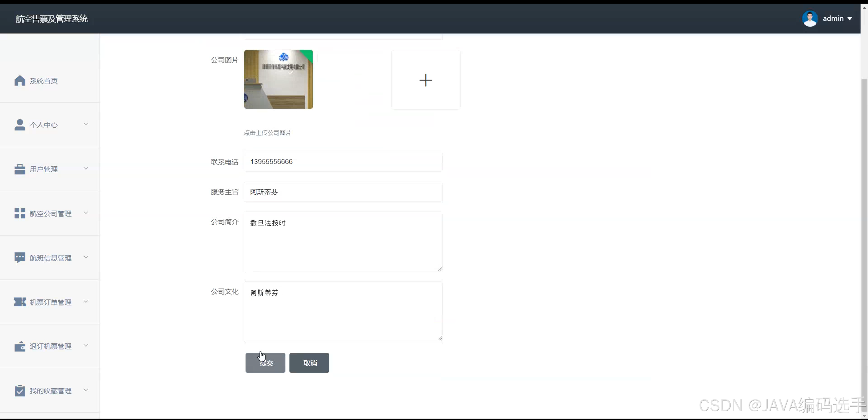This screenshot has height=420, width=868.
Task: Click the uploaded company image thumbnail
Action: 278,80
